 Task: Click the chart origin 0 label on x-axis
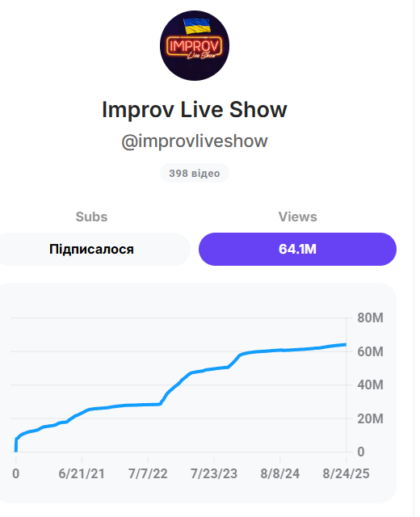coord(16,474)
